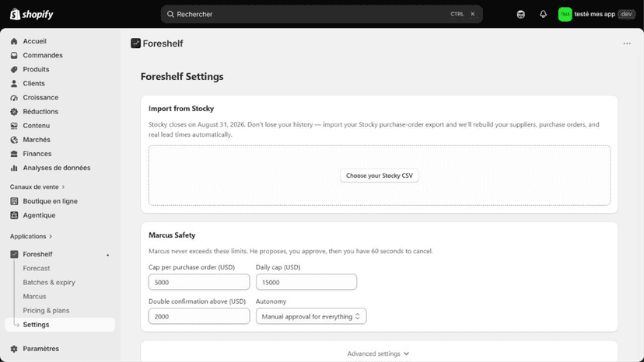Click the Produits tag icon

pyautogui.click(x=14, y=69)
